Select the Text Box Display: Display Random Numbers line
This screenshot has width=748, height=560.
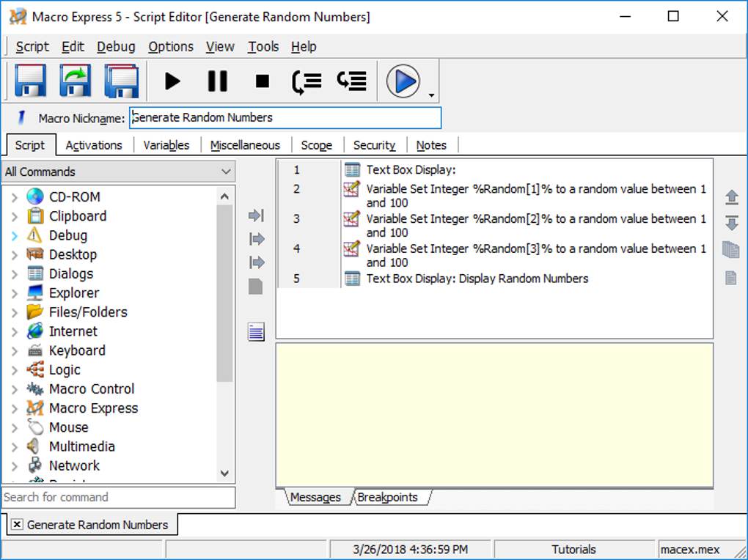point(477,279)
